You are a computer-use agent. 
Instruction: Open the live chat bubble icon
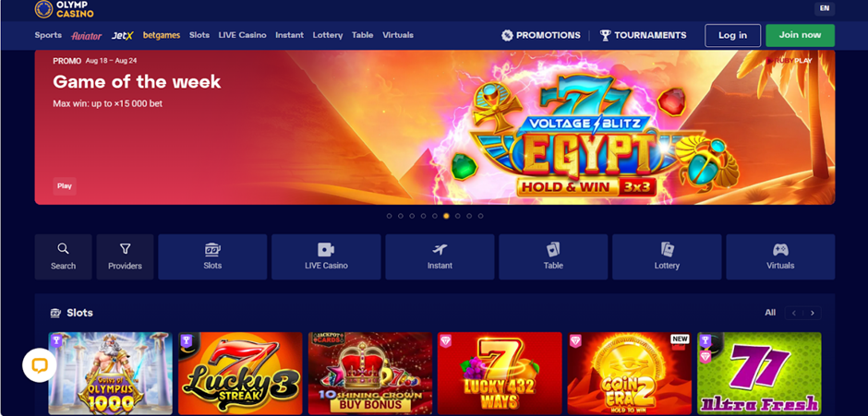click(40, 365)
